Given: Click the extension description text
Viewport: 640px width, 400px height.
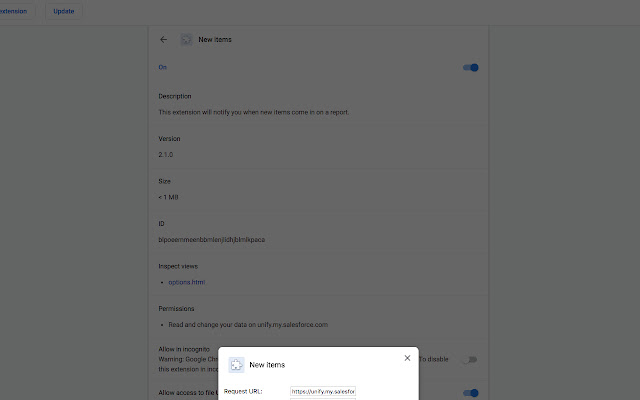Looking at the screenshot, I should [x=254, y=112].
